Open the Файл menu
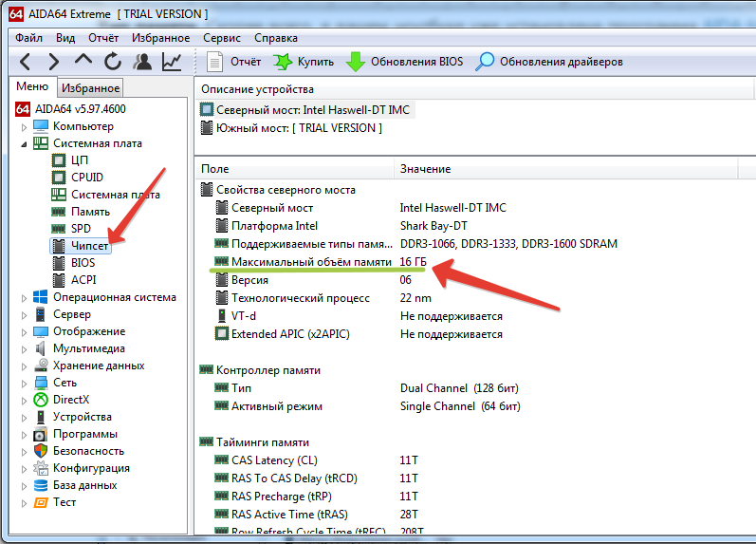This screenshot has width=756, height=544. tap(28, 38)
